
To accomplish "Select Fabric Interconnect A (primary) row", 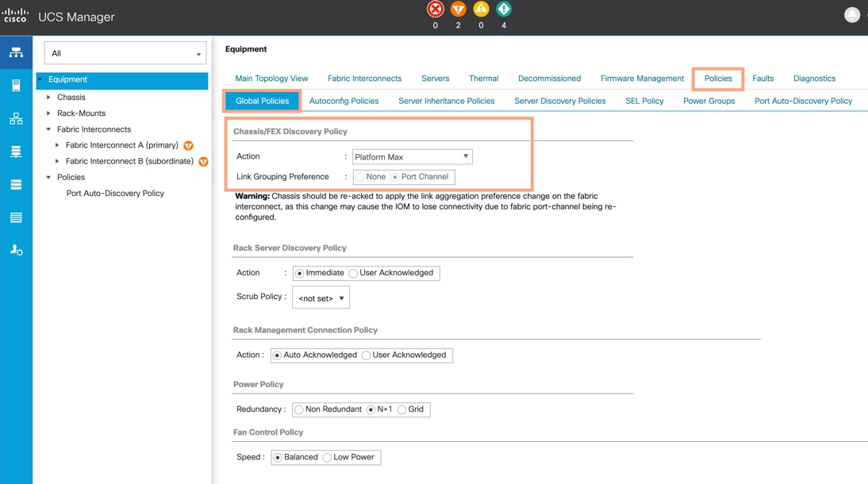I will 121,145.
